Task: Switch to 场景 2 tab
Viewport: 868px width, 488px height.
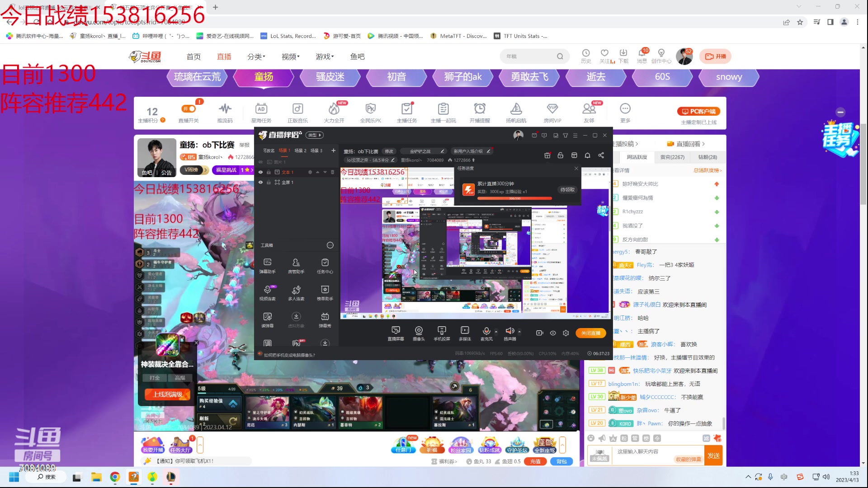Action: pyautogui.click(x=300, y=150)
